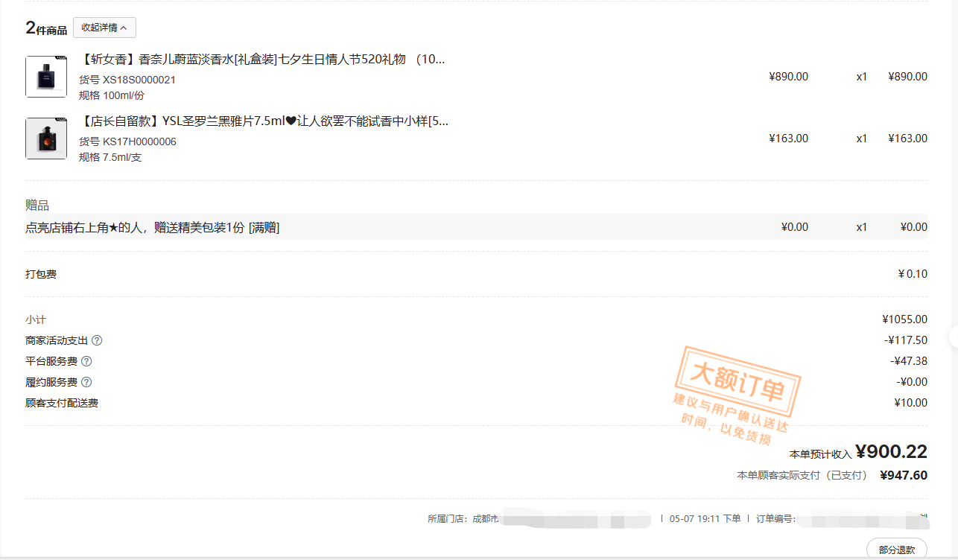The image size is (958, 560).
Task: Open help icon beside 商家活动支出
Action: pyautogui.click(x=97, y=340)
